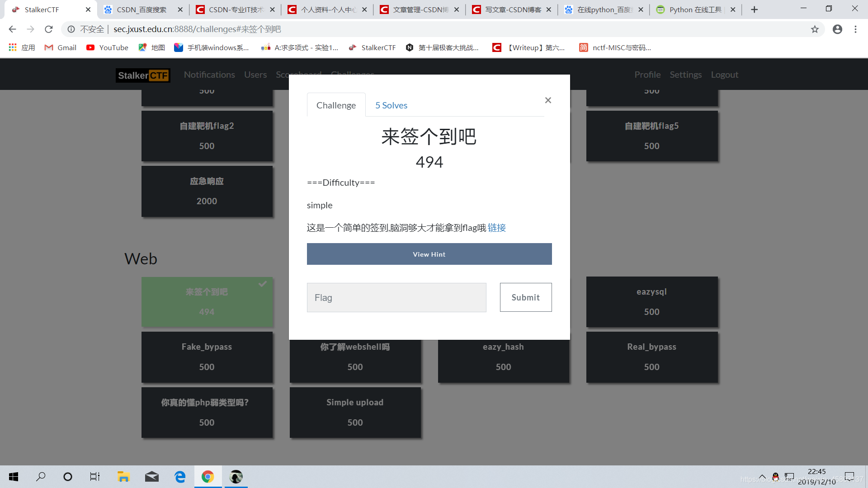This screenshot has height=488, width=868.
Task: Open Task View on the taskbar
Action: [95, 477]
